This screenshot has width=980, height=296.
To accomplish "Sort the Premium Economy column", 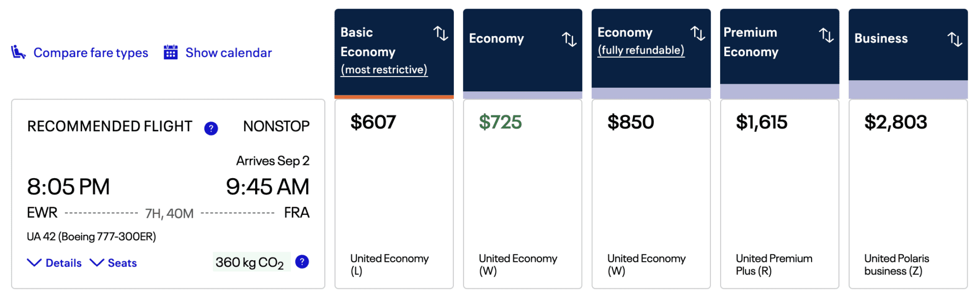I will (x=827, y=36).
